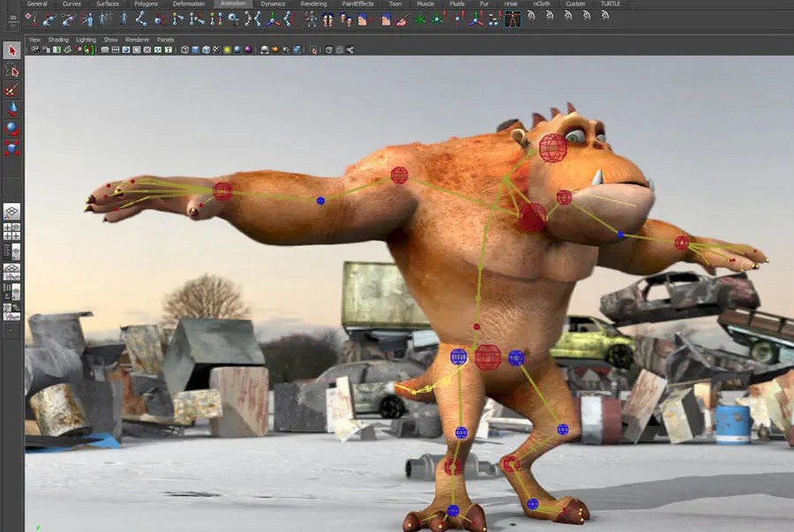Switch to the four view layout
794x532 pixels.
point(11,231)
